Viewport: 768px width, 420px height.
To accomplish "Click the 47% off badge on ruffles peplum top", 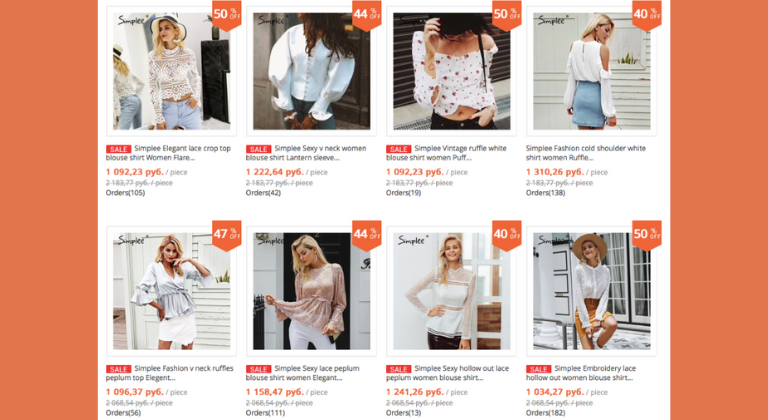I will pos(226,235).
